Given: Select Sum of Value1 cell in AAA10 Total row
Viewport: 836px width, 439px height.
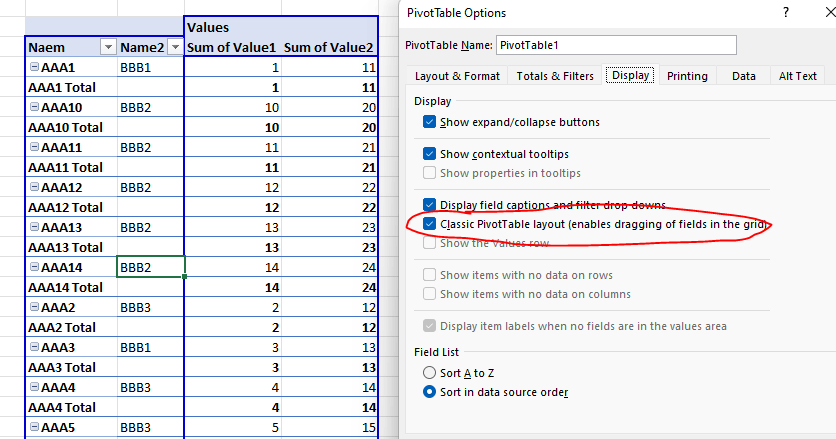Looking at the screenshot, I should pos(233,127).
